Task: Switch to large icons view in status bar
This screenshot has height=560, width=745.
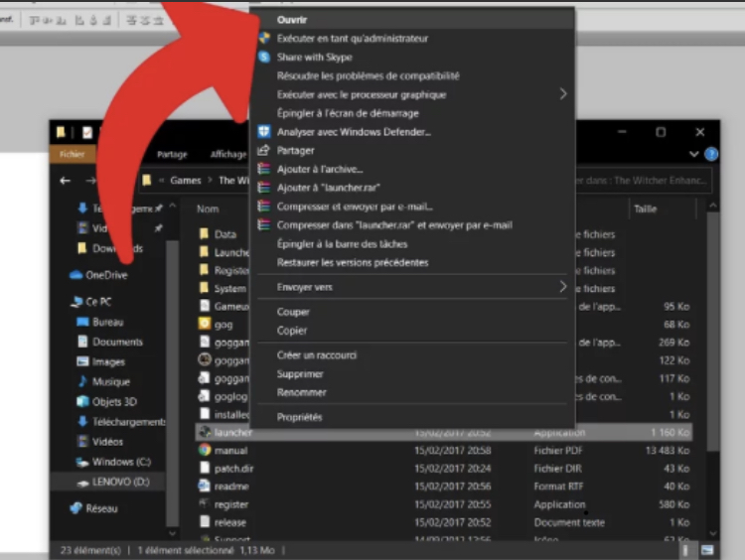Action: 706,549
